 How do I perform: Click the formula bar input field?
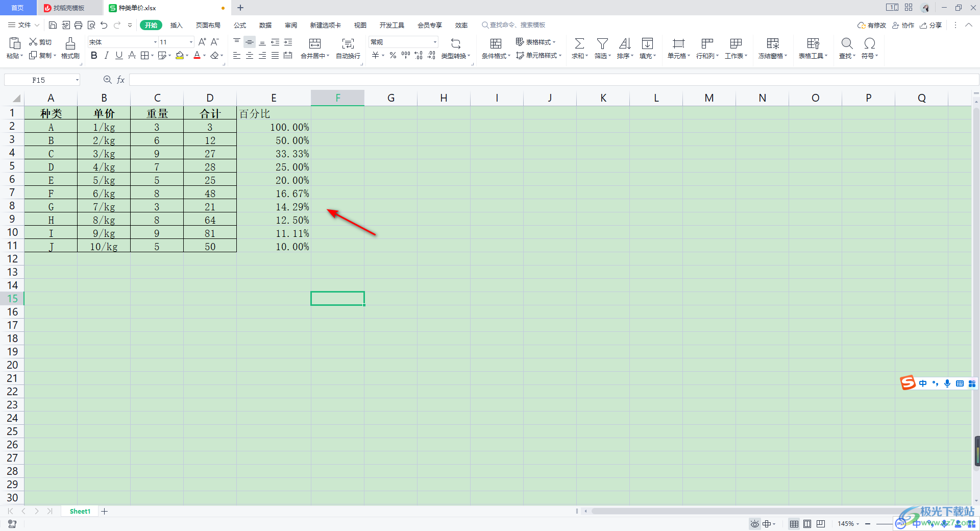coord(554,80)
